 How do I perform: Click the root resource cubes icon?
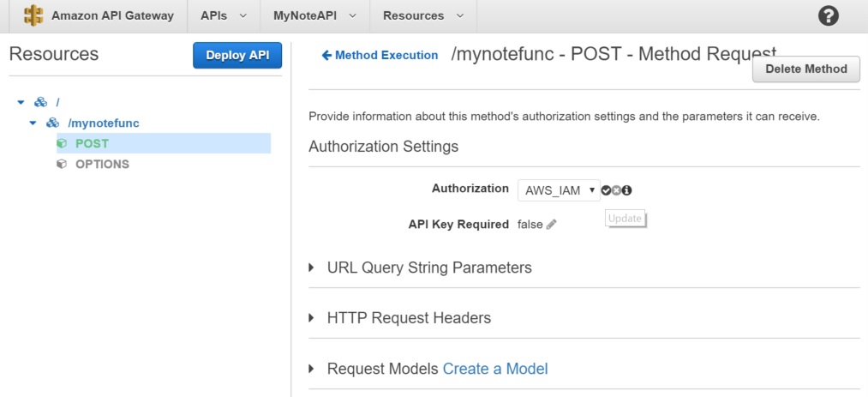click(40, 102)
